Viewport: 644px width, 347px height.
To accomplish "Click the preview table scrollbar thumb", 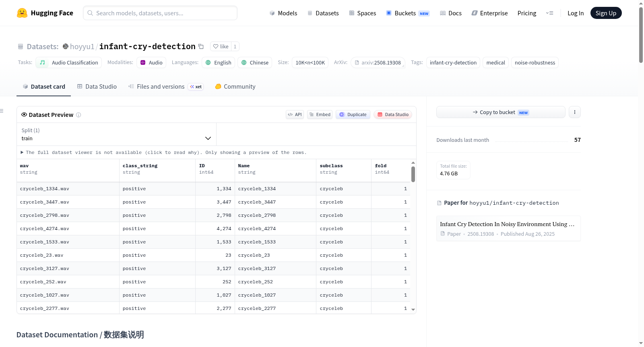I will click(413, 174).
